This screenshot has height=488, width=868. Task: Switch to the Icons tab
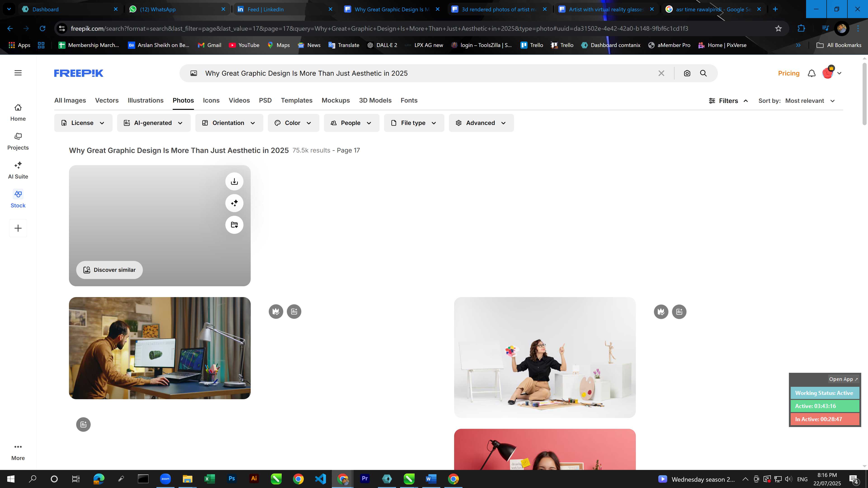(211, 100)
